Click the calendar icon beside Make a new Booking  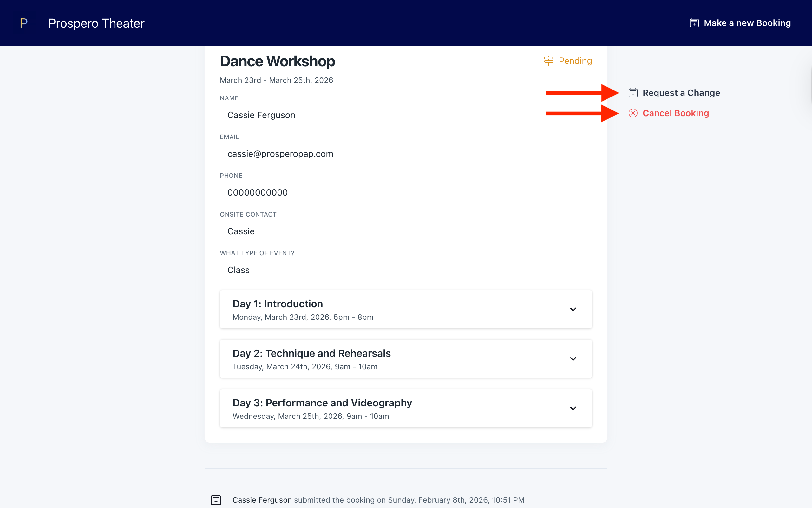(694, 23)
